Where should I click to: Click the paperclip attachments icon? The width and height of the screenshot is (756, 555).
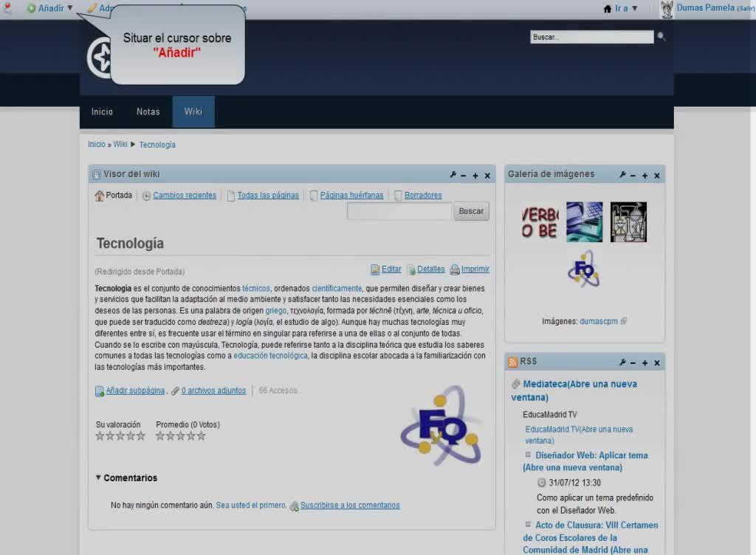175,390
